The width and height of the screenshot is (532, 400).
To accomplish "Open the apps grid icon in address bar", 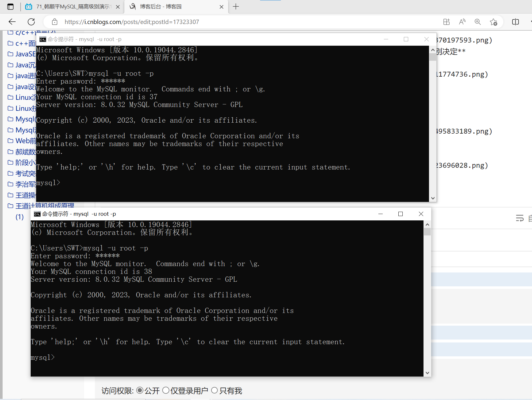I will tap(446, 22).
